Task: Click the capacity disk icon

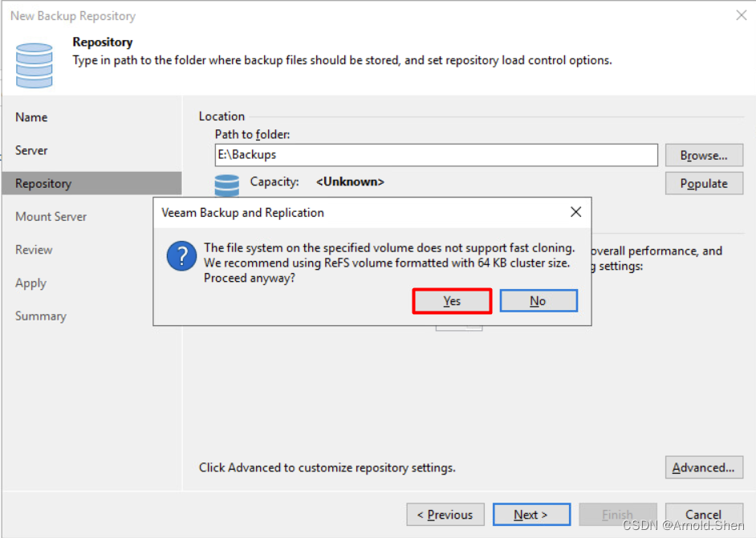Action: pos(226,185)
